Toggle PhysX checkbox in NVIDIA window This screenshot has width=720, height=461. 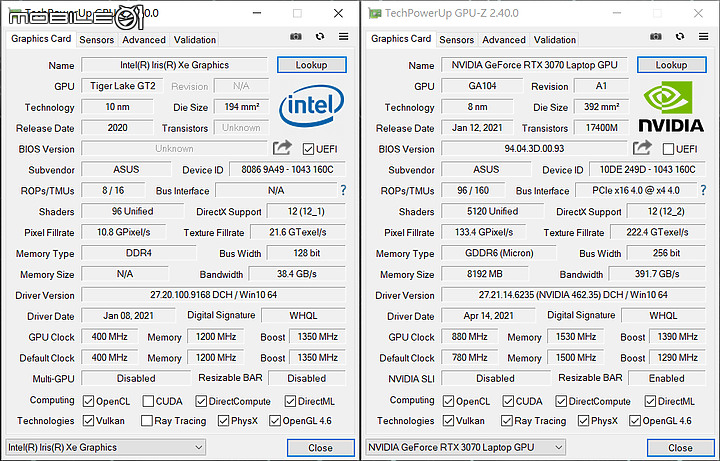(583, 421)
